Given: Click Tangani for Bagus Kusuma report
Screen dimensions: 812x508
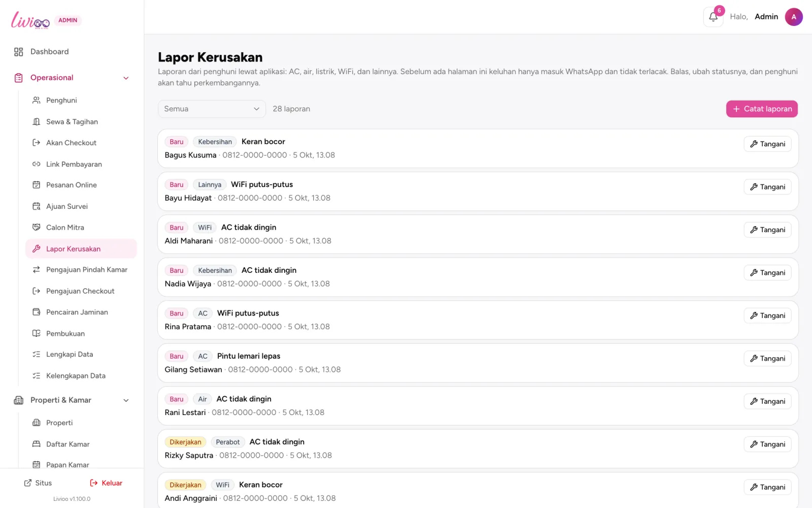Looking at the screenshot, I should 767,144.
